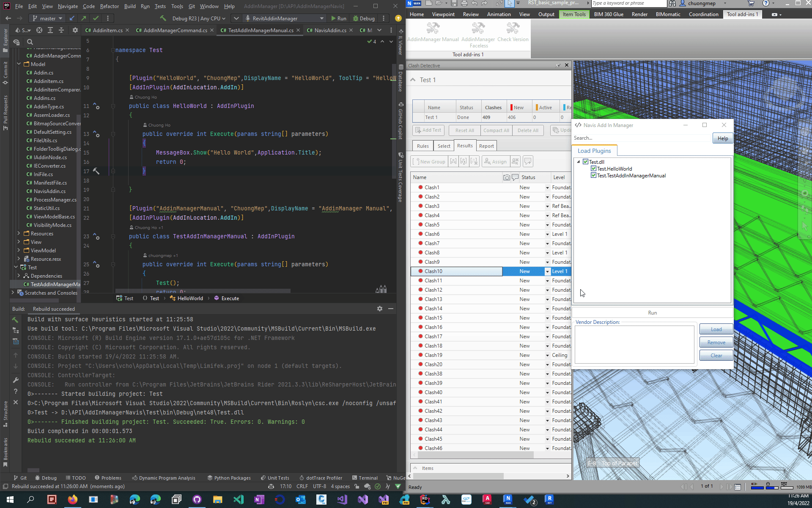Click the build hammer icon in Rider toolbar
Image resolution: width=812 pixels, height=508 pixels.
pyautogui.click(x=163, y=18)
